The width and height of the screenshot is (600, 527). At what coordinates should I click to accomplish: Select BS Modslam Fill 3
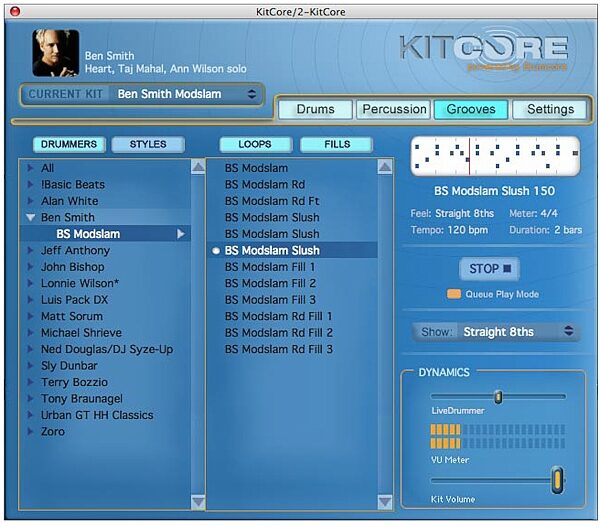[270, 300]
